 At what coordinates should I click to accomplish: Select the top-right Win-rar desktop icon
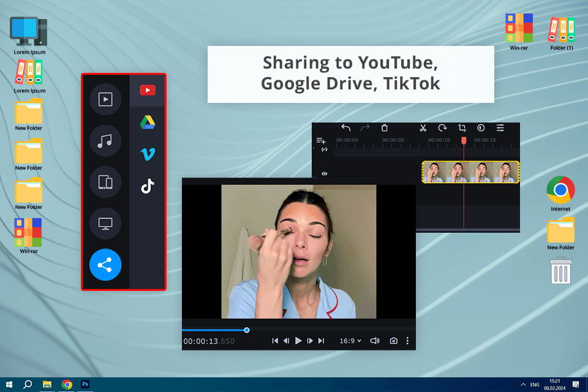tap(519, 31)
